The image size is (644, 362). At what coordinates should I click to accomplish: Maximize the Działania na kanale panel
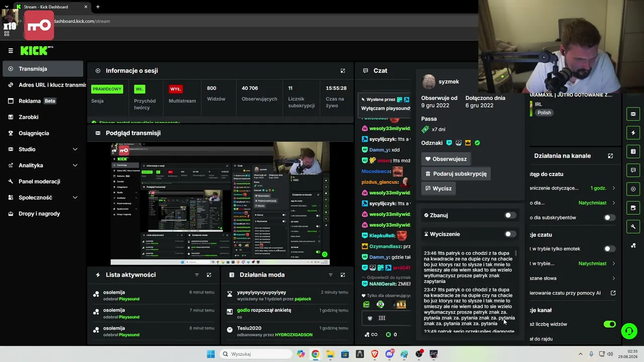coord(610,156)
